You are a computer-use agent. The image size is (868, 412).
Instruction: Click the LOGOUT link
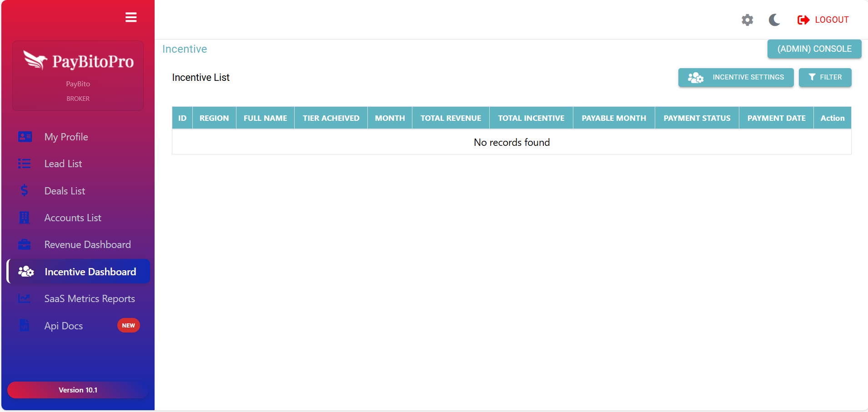[823, 20]
